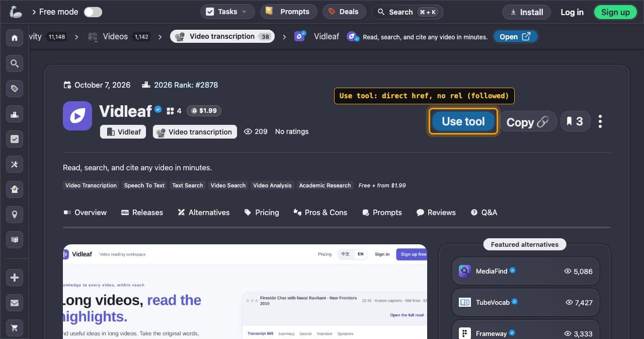The height and width of the screenshot is (339, 644).
Task: Click the Vidleaf website preview screenshot
Action: [x=245, y=292]
